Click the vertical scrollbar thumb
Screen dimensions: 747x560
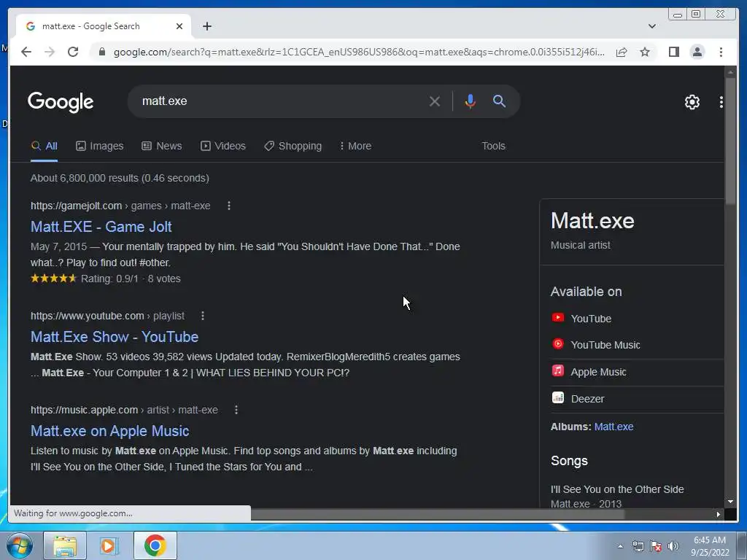tap(730, 141)
